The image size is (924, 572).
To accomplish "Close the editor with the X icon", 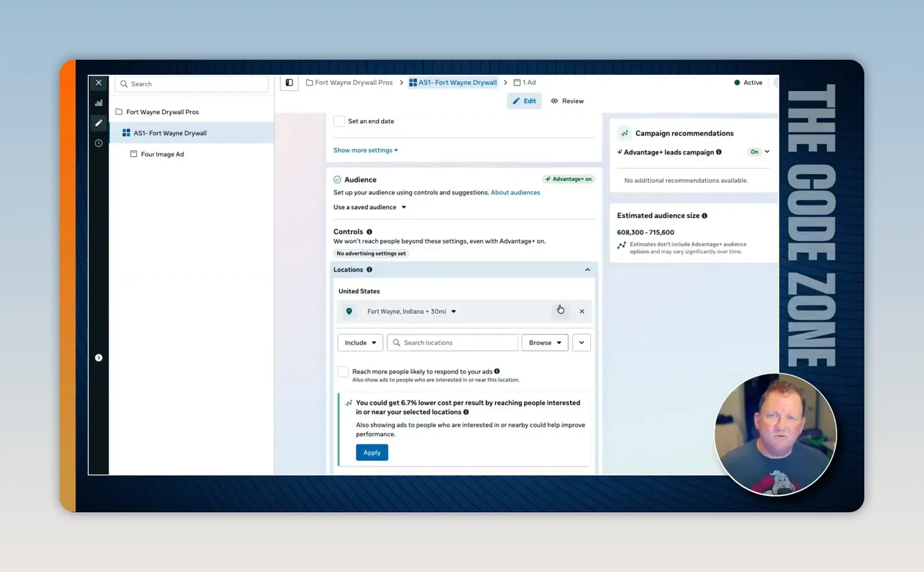I will coord(99,83).
